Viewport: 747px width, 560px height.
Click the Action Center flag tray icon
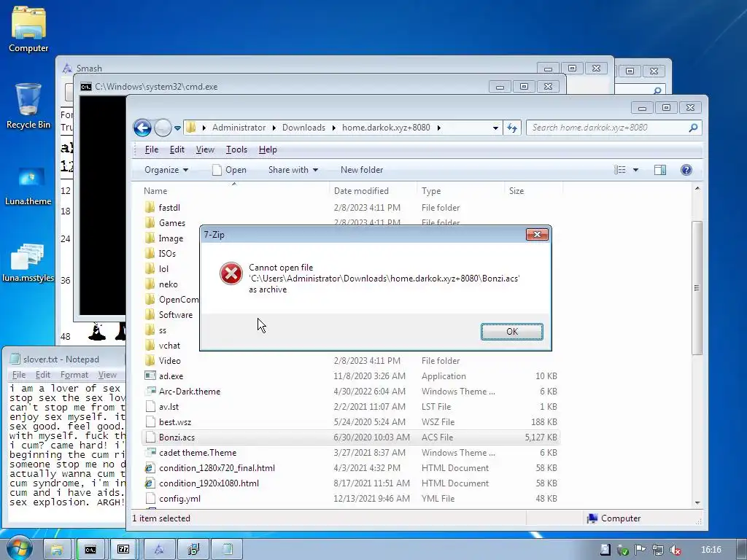pyautogui.click(x=640, y=550)
